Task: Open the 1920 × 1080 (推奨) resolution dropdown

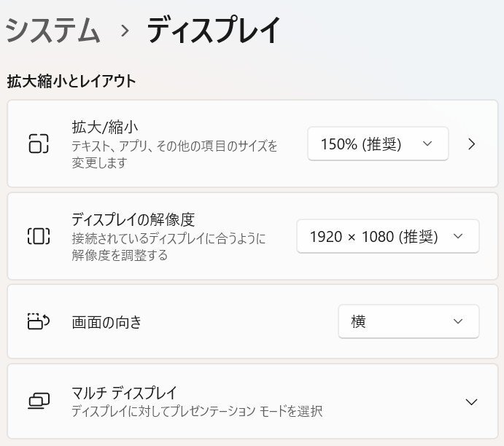Action: [x=388, y=236]
